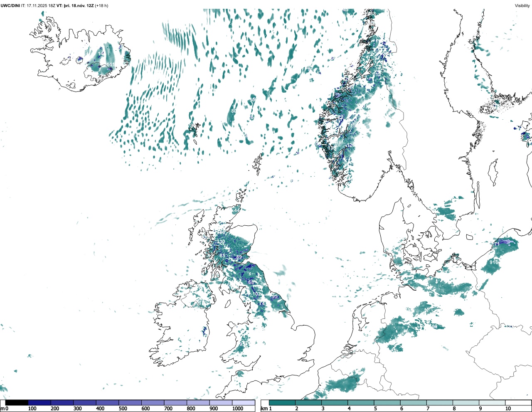Click the 'UWC/DINI' model label
Screen dimensions: 532x412
tap(10, 5)
